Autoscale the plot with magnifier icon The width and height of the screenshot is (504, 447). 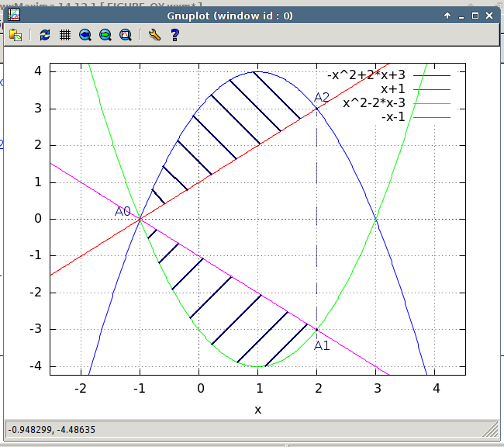coord(125,35)
